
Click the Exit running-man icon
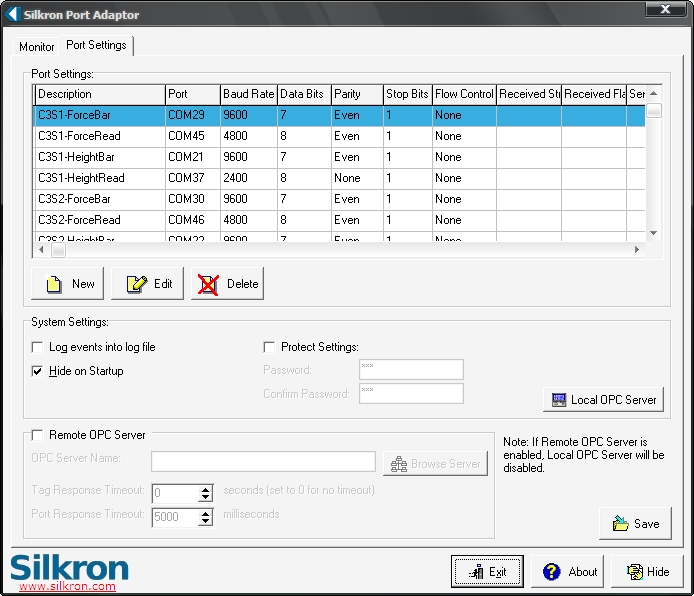coord(476,572)
